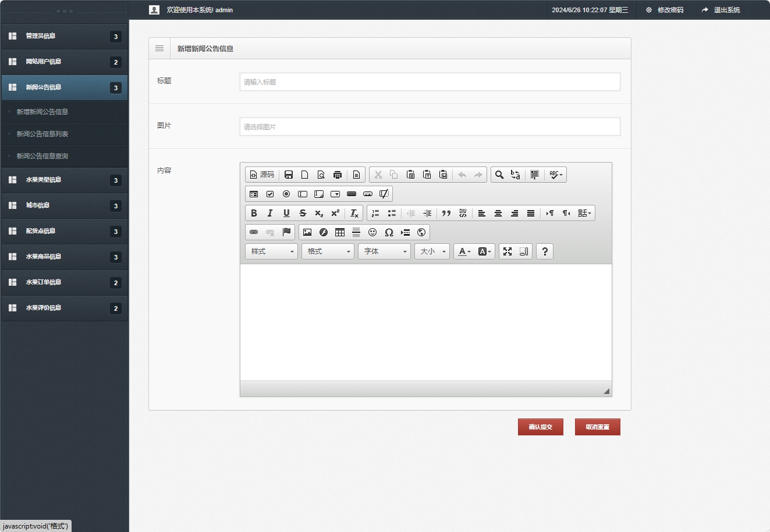The height and width of the screenshot is (532, 770).
Task: Click the Block Quote icon
Action: click(x=446, y=213)
